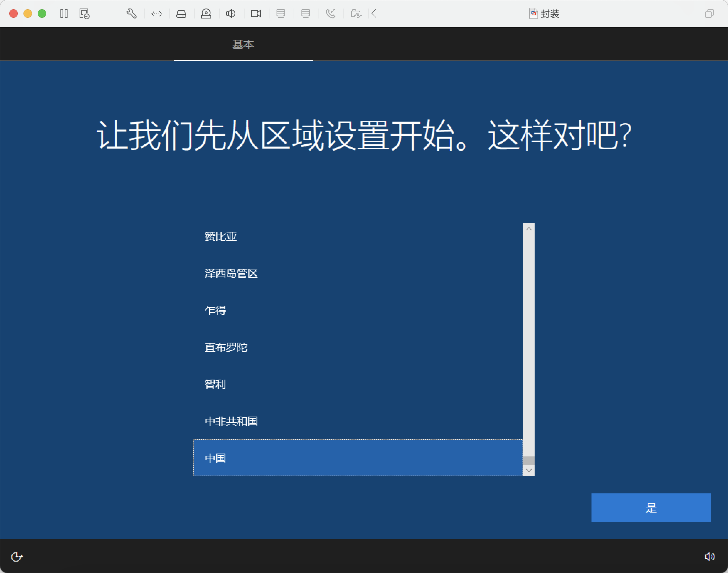Click the CD/DVD drive icon
The image size is (728, 573).
coord(206,14)
